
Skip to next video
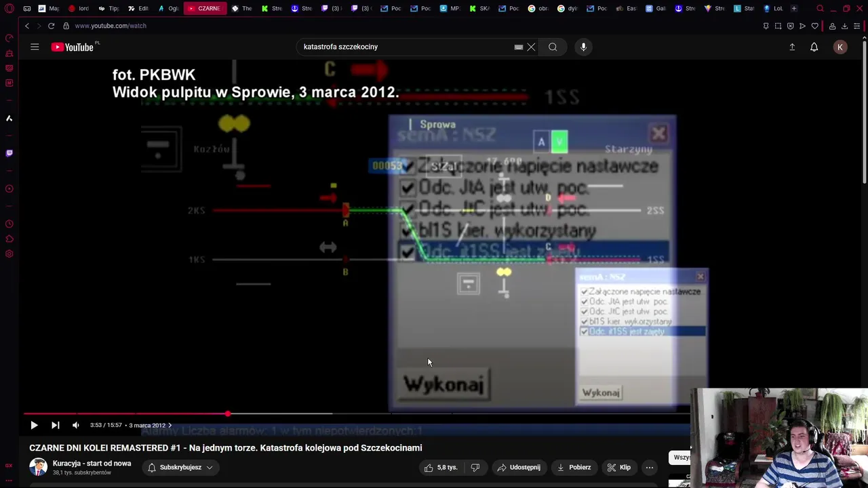56,425
